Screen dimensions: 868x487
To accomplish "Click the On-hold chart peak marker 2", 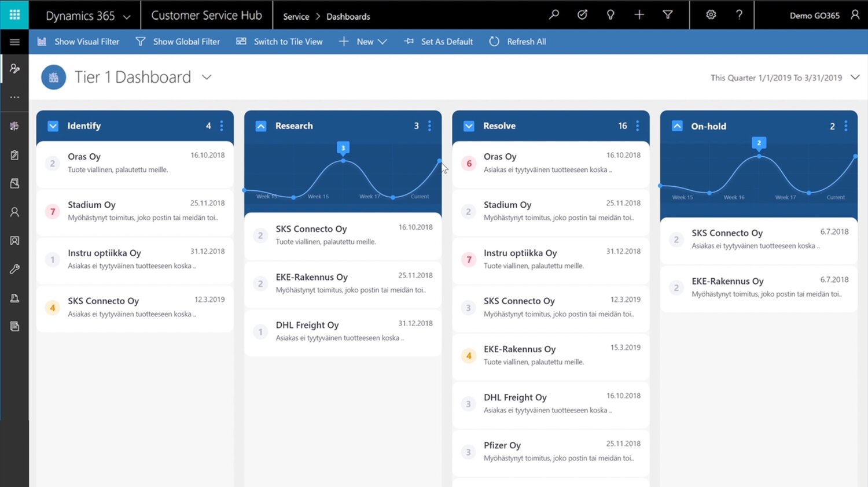I will pyautogui.click(x=759, y=143).
